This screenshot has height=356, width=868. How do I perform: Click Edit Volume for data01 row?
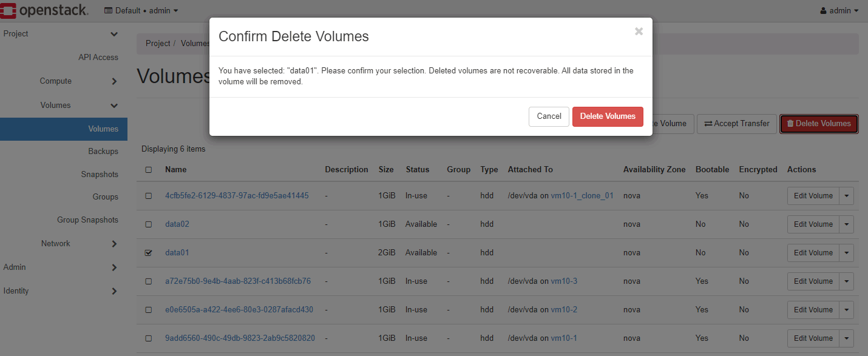[813, 253]
